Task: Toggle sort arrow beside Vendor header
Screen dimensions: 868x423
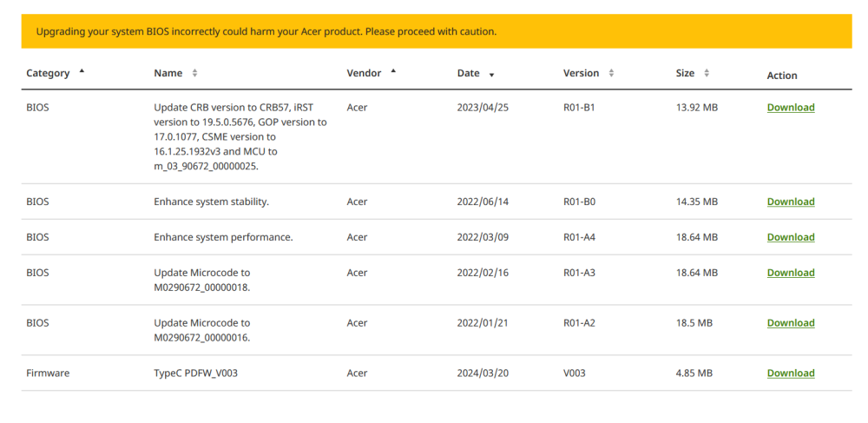Action: coord(393,70)
